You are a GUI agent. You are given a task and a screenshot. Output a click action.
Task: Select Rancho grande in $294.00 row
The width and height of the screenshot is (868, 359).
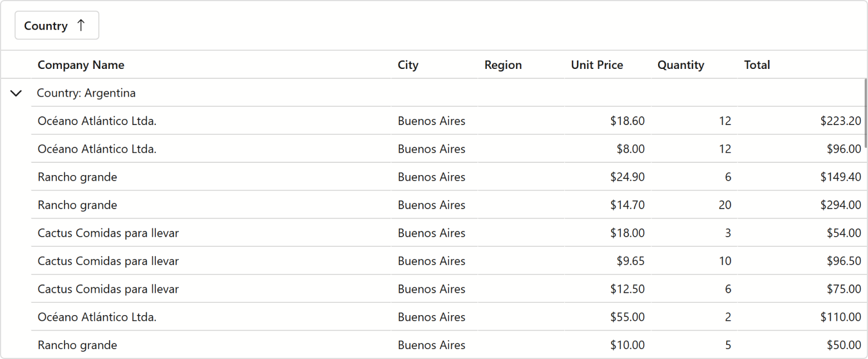[x=77, y=205]
